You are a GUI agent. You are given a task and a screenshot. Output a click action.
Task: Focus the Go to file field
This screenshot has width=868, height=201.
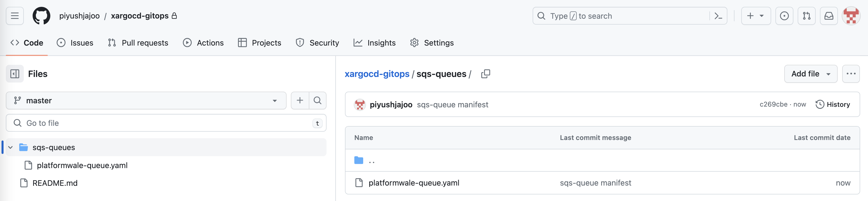(x=166, y=123)
